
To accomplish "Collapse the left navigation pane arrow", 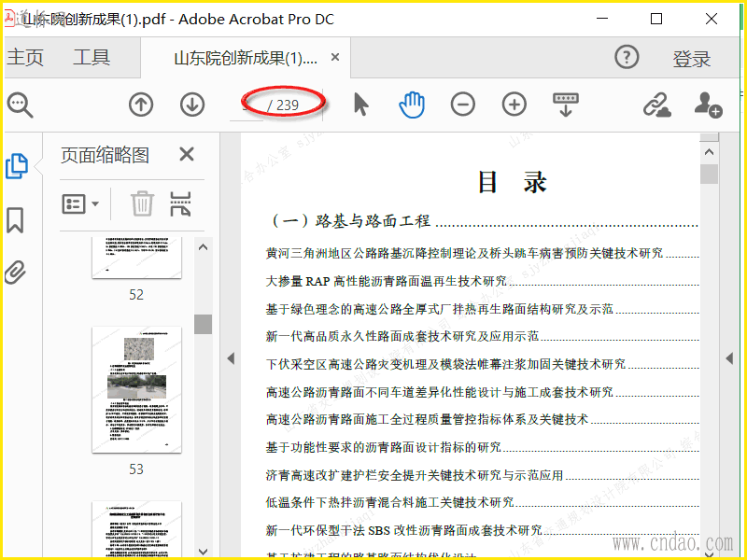I will [231, 358].
